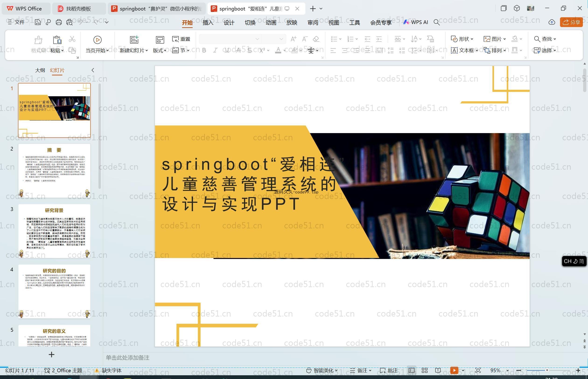Select slide 2 thumbnail 摘要
This screenshot has width=588, height=379.
click(54, 171)
